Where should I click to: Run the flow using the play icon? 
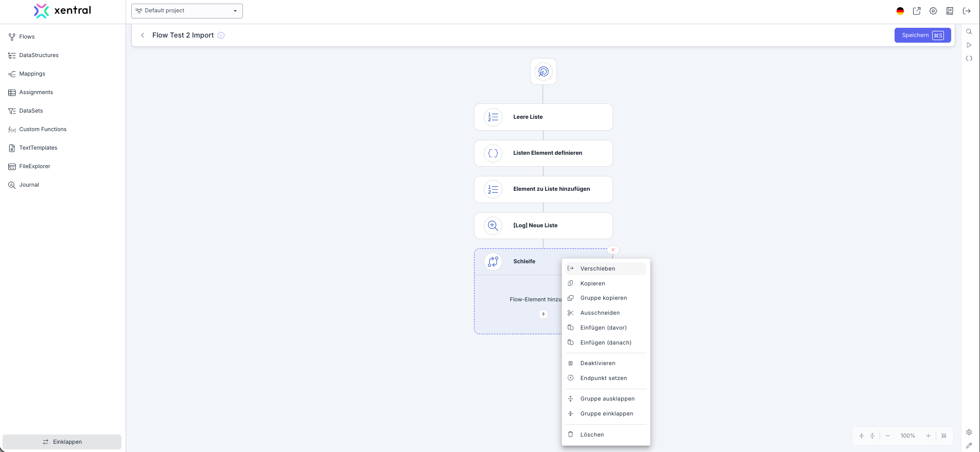(969, 45)
